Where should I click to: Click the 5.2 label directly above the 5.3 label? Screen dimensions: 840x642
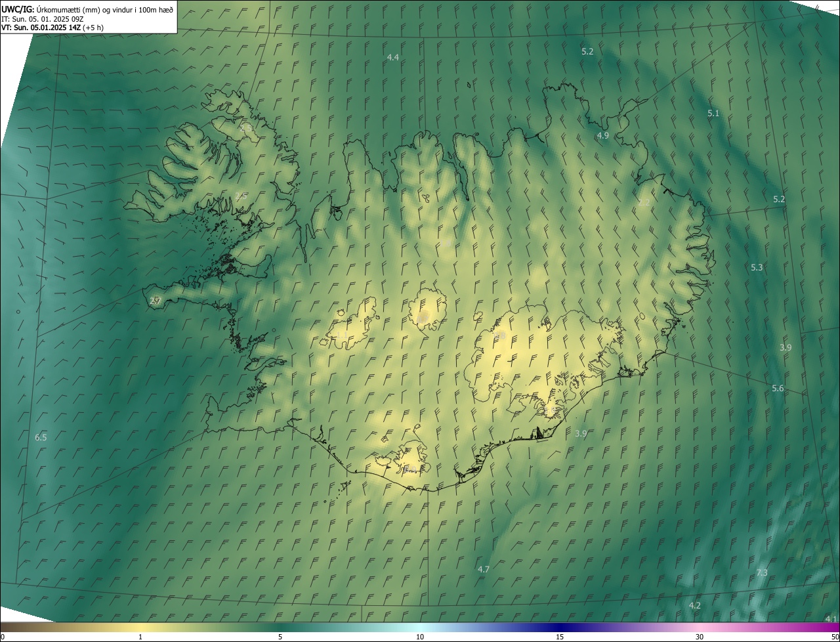[x=779, y=199]
